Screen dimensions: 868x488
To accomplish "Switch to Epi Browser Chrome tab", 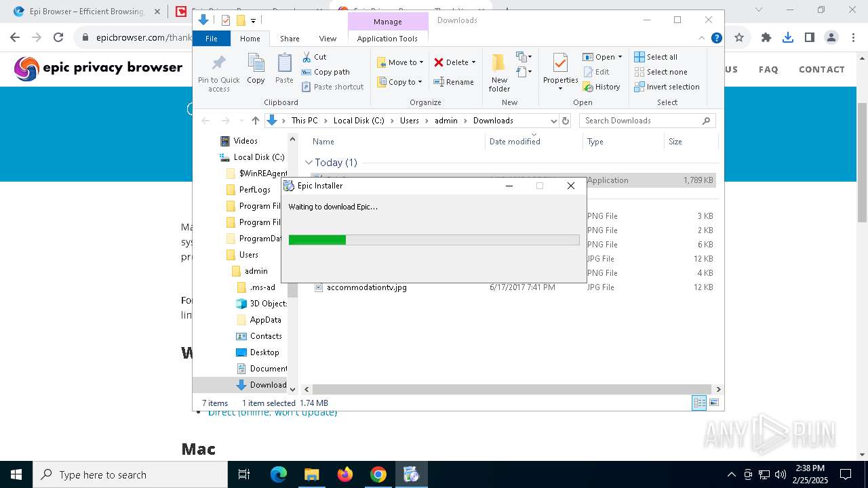I will pyautogui.click(x=87, y=12).
